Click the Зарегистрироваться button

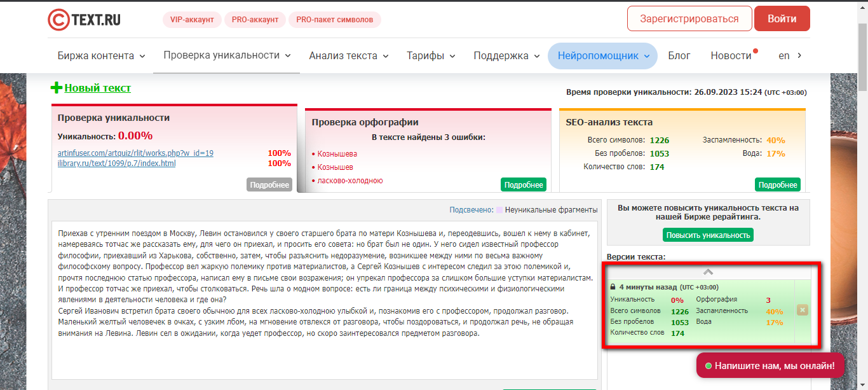click(689, 18)
